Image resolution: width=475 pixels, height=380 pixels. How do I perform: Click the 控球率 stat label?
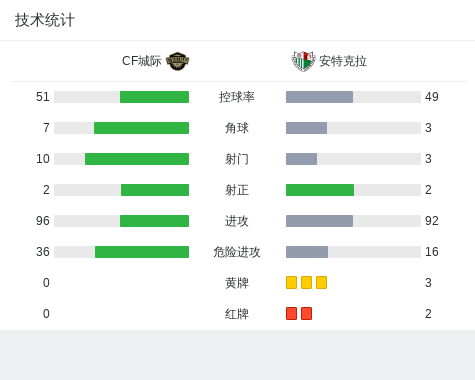[237, 97]
